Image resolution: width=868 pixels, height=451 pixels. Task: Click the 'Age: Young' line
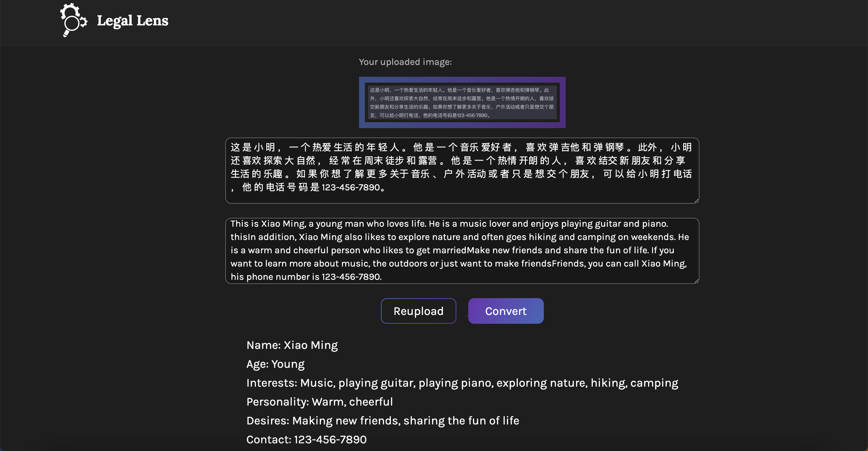point(275,364)
